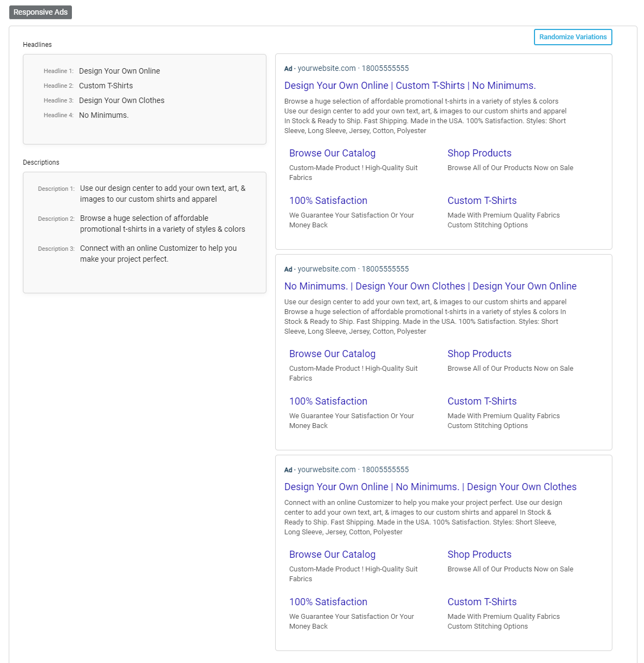This screenshot has height=663, width=644.
Task: Click Headline 1 'Design Your Own Online' field
Action: [x=119, y=71]
